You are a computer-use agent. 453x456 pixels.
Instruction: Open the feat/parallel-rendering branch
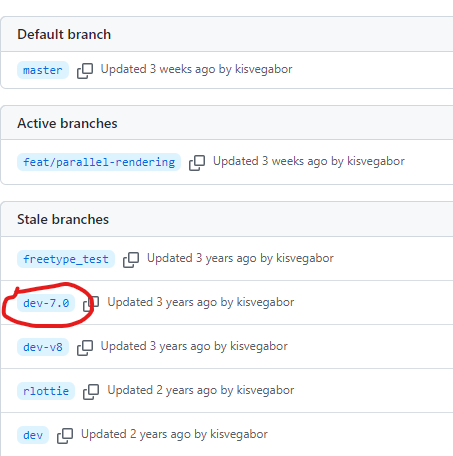(x=99, y=162)
